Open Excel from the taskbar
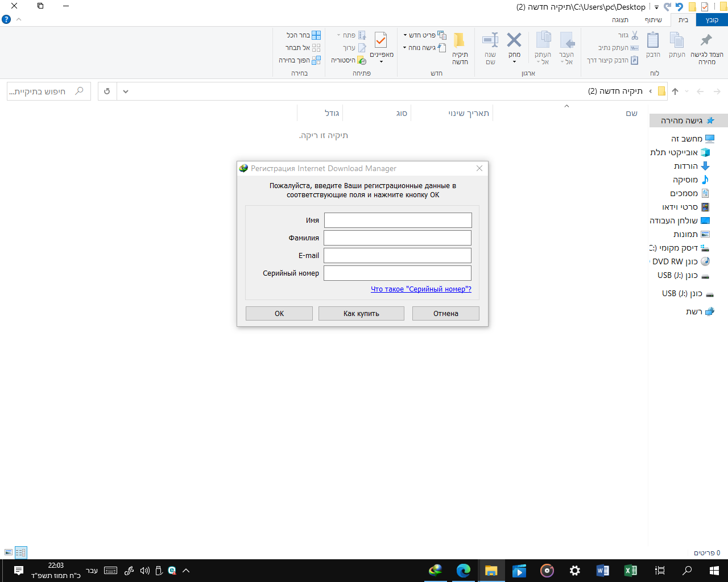This screenshot has width=728, height=582. click(631, 571)
